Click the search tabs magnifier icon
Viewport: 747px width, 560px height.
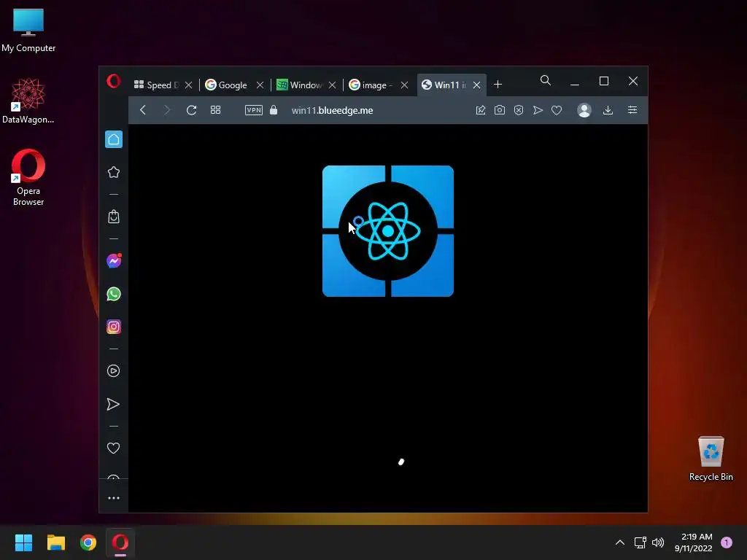tap(546, 80)
